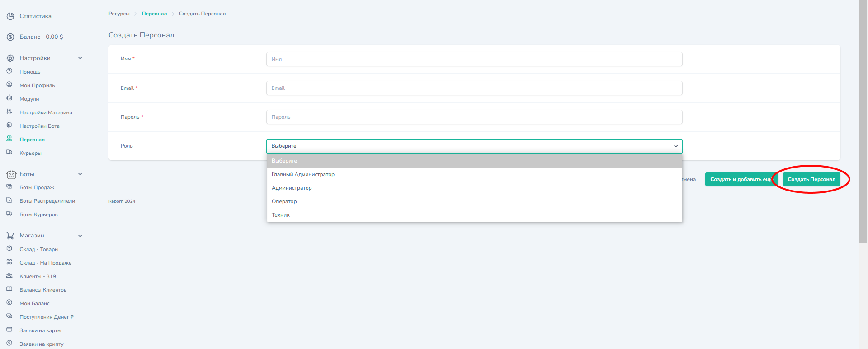The width and height of the screenshot is (868, 349).
Task: Click the Боты Курьеров truck icon
Action: [9, 214]
